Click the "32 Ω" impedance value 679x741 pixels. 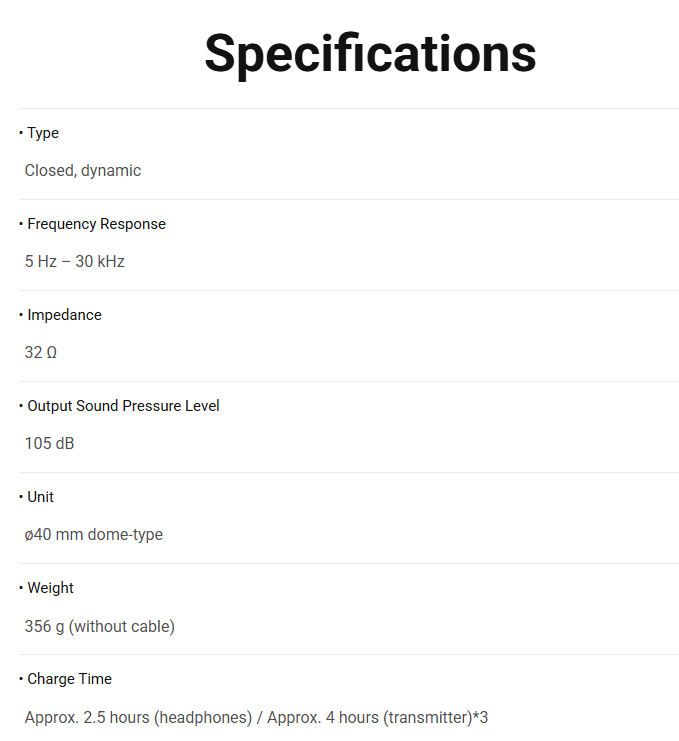(x=41, y=353)
